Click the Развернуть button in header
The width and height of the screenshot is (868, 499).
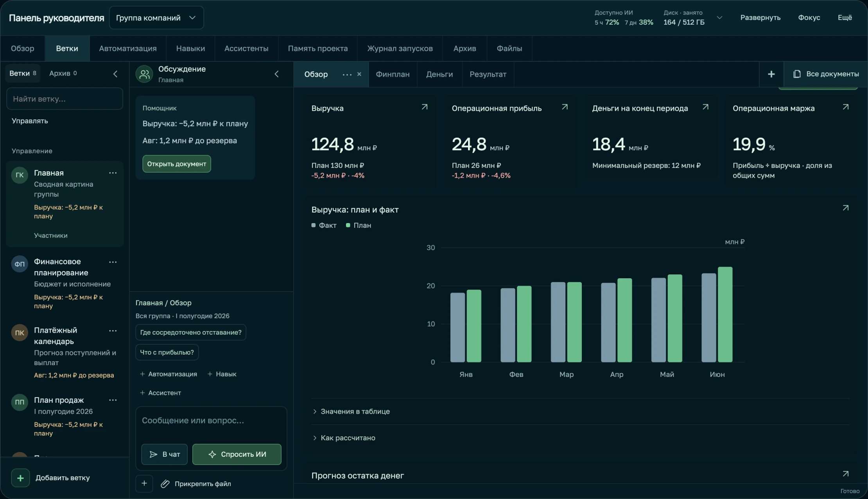(x=760, y=18)
